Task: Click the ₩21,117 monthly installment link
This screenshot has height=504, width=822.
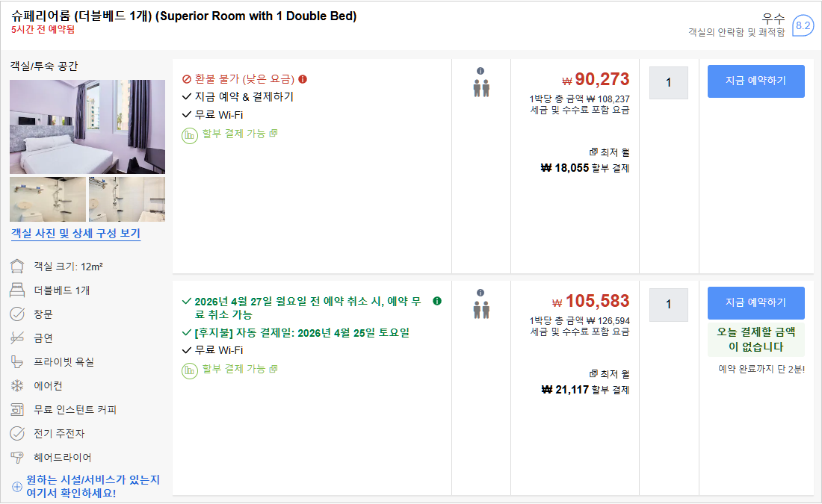Action: (x=585, y=390)
